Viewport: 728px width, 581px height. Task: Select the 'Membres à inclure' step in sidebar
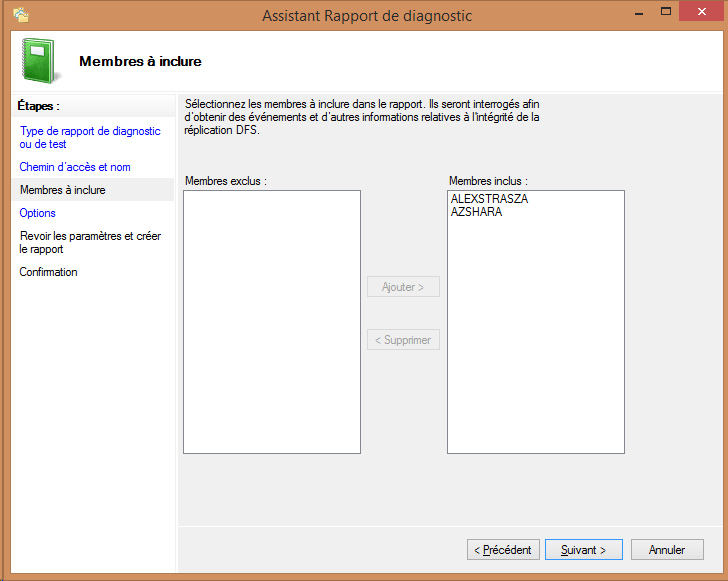(62, 190)
